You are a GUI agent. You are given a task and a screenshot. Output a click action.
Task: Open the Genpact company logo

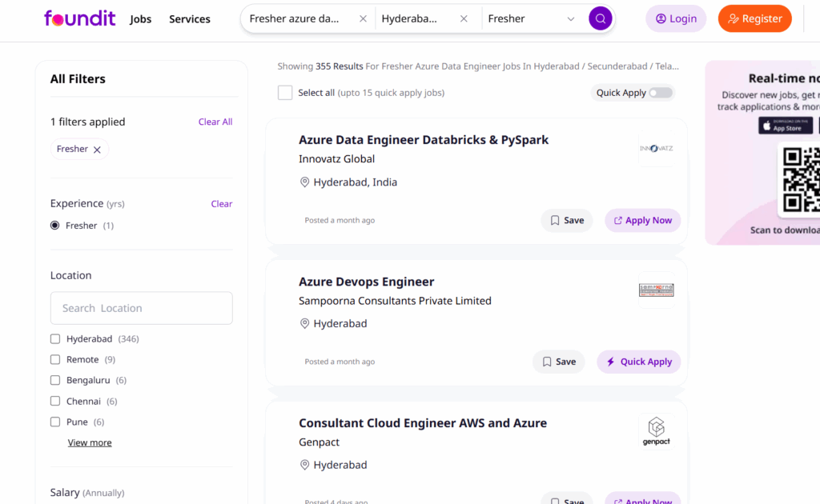[656, 431]
